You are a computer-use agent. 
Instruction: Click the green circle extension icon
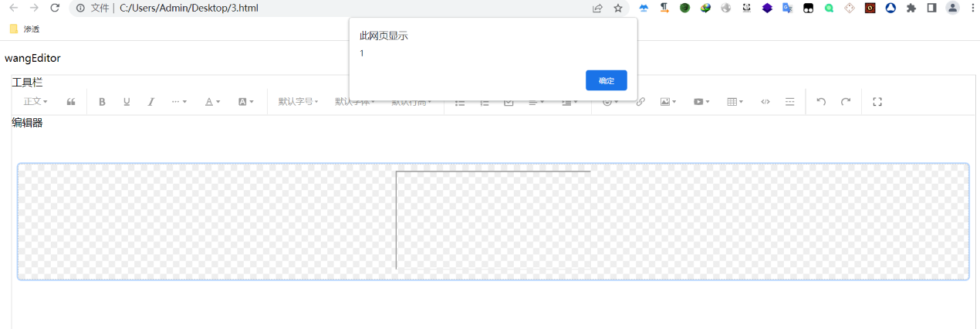829,8
